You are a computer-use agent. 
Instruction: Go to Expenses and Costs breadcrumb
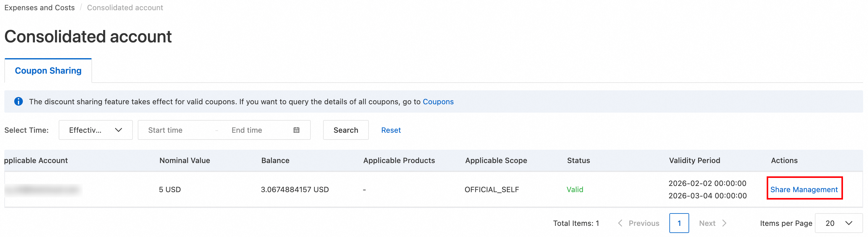click(40, 7)
